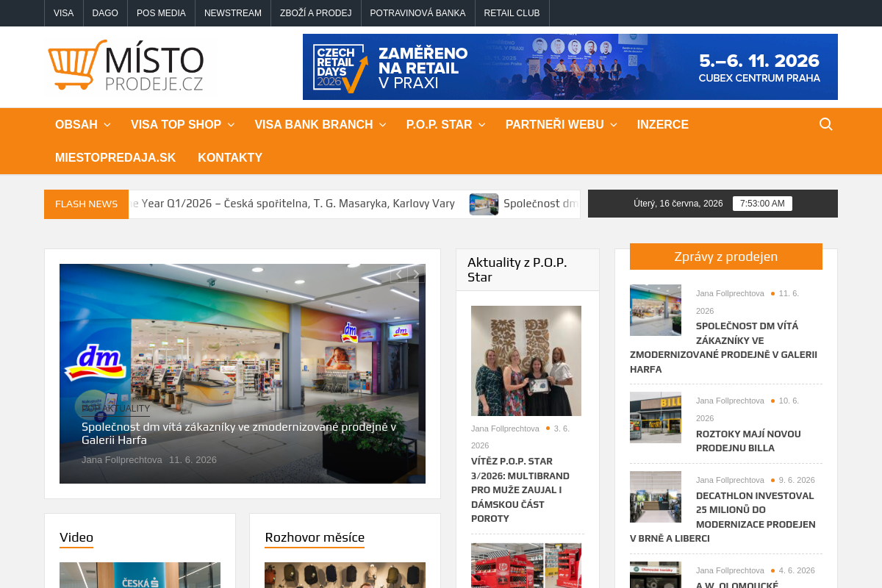Open sidebar article Společnost dm vítá zákazníky
882x588 pixels.
tap(724, 348)
